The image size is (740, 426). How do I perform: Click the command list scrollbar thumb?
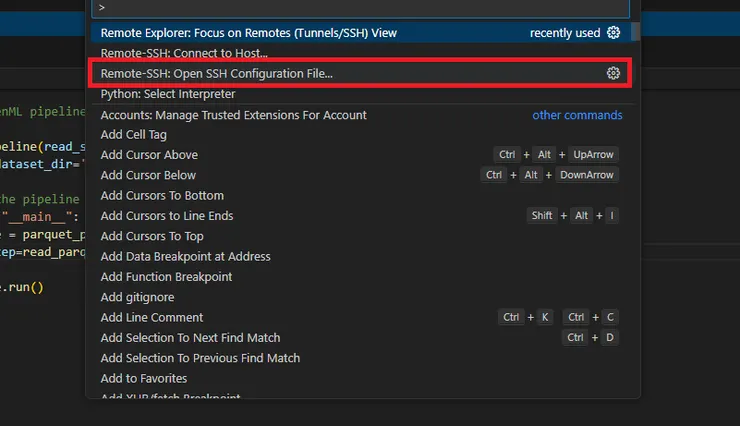point(636,32)
